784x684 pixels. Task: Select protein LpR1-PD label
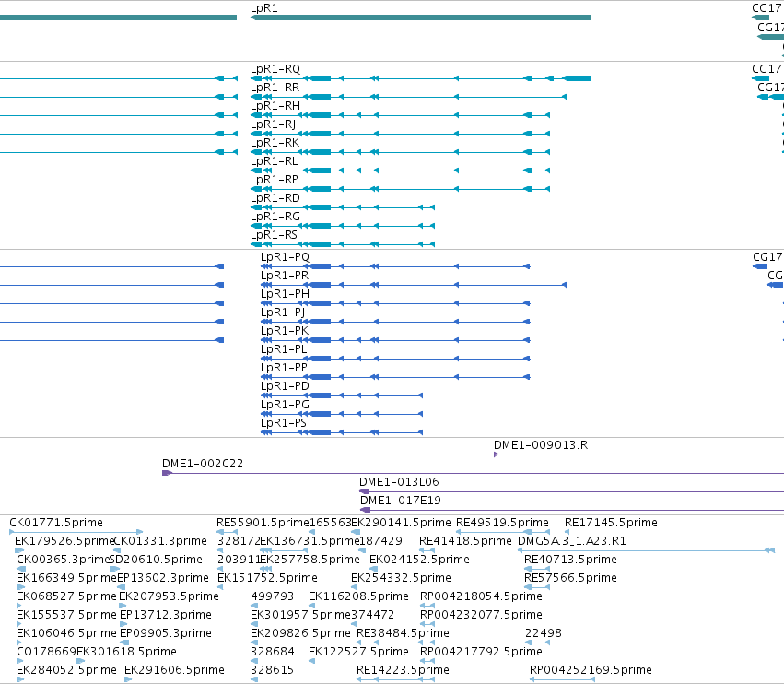[285, 386]
